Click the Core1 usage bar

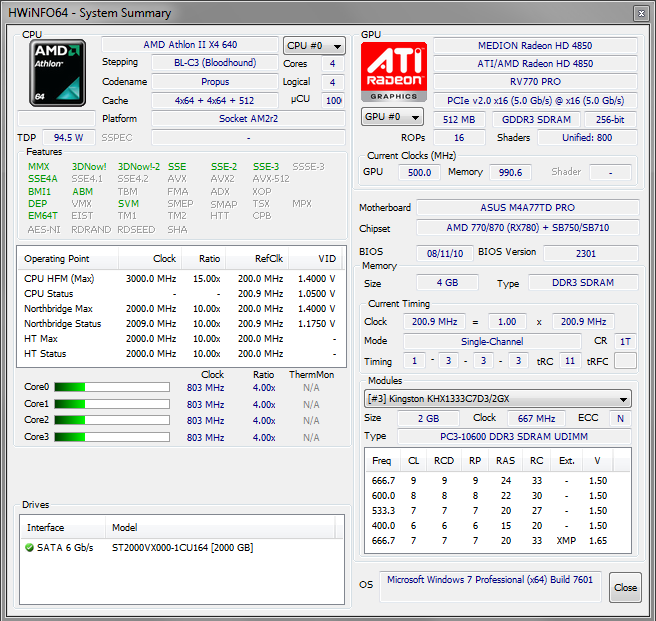112,404
